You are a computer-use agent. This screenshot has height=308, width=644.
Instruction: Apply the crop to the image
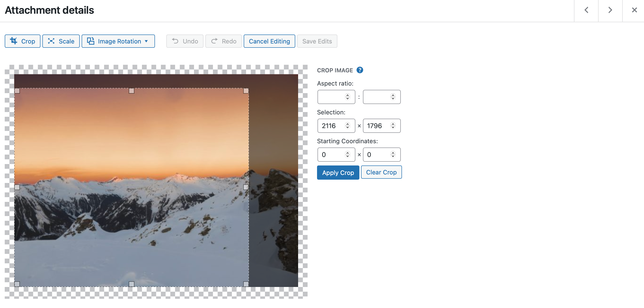pyautogui.click(x=338, y=172)
